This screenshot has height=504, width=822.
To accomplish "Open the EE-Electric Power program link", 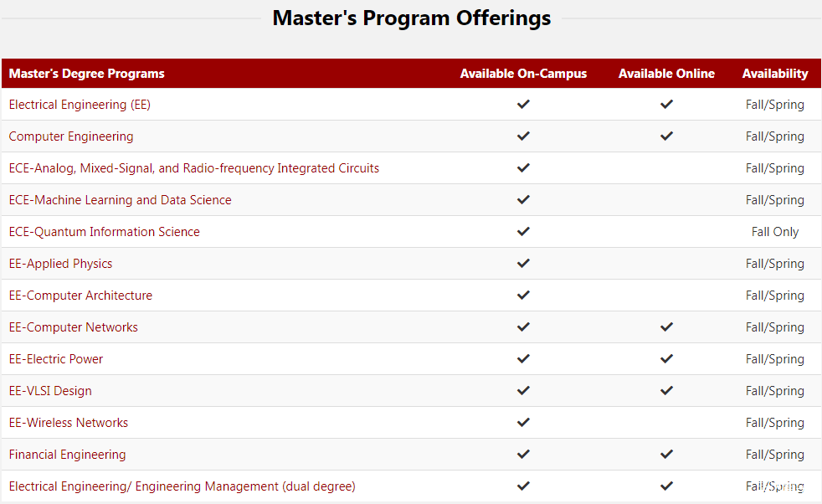I will [x=56, y=359].
